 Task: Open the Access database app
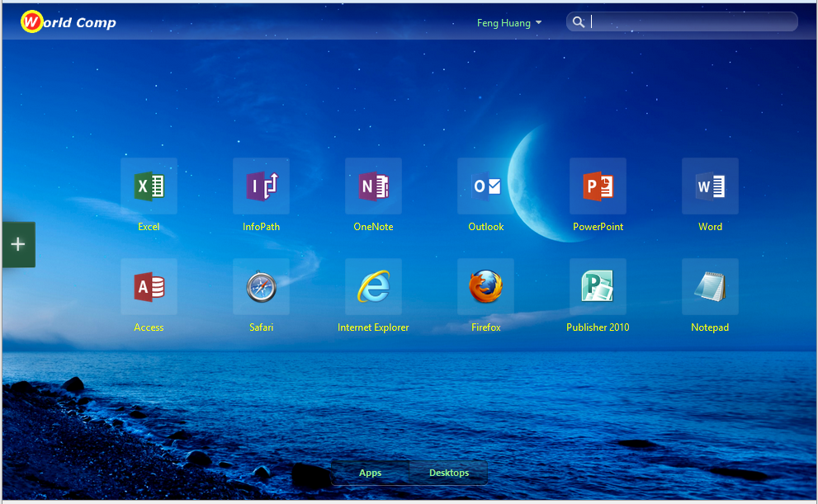pyautogui.click(x=149, y=287)
